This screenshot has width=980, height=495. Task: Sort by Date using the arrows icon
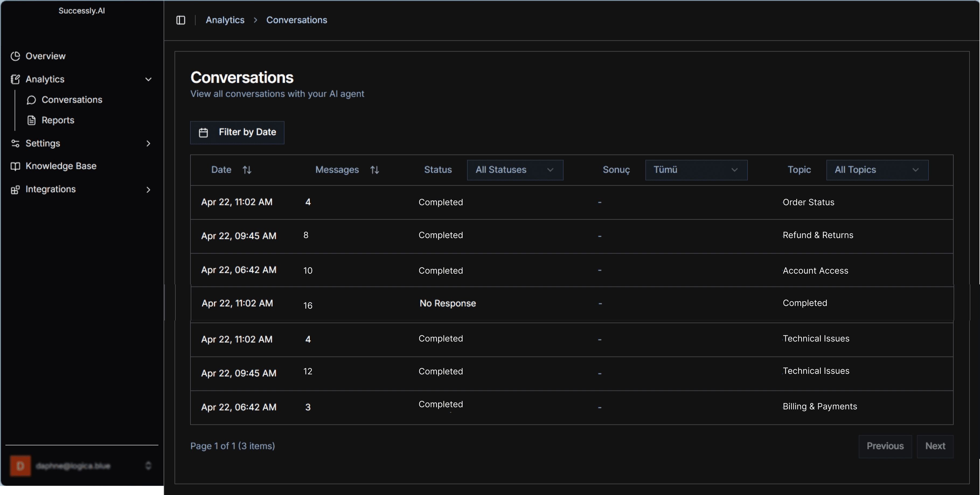(x=247, y=170)
